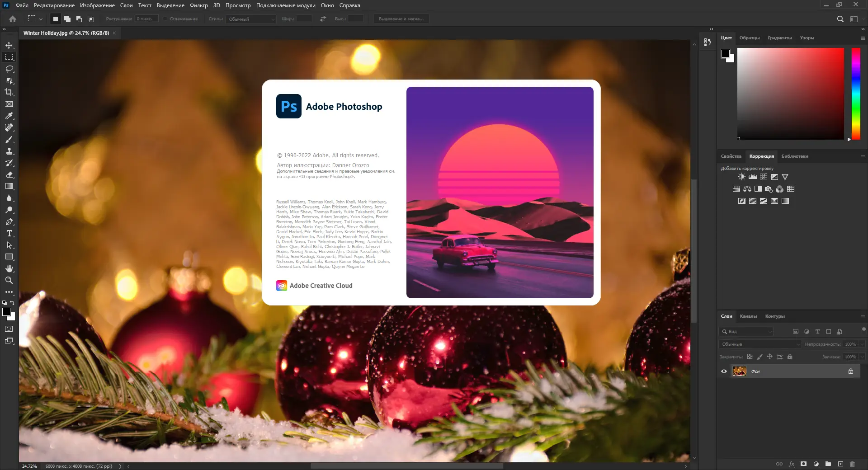Select the Rectangle shape tool
The image size is (868, 470).
9,257
